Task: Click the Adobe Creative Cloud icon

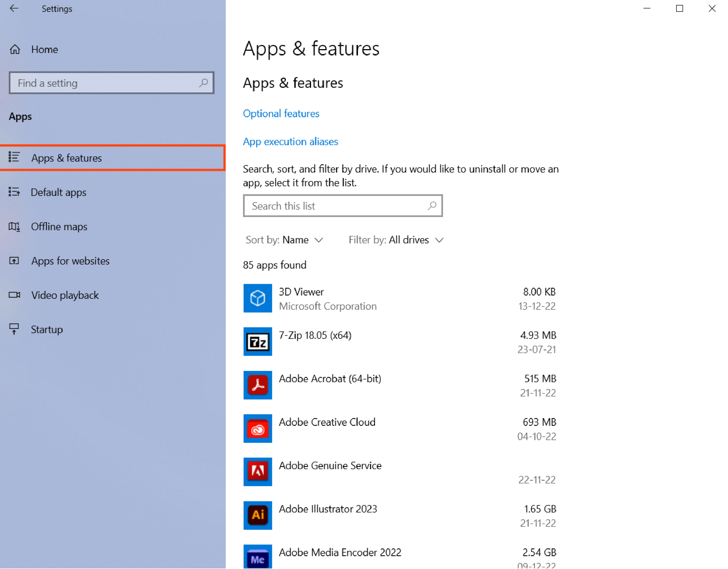Action: tap(257, 429)
